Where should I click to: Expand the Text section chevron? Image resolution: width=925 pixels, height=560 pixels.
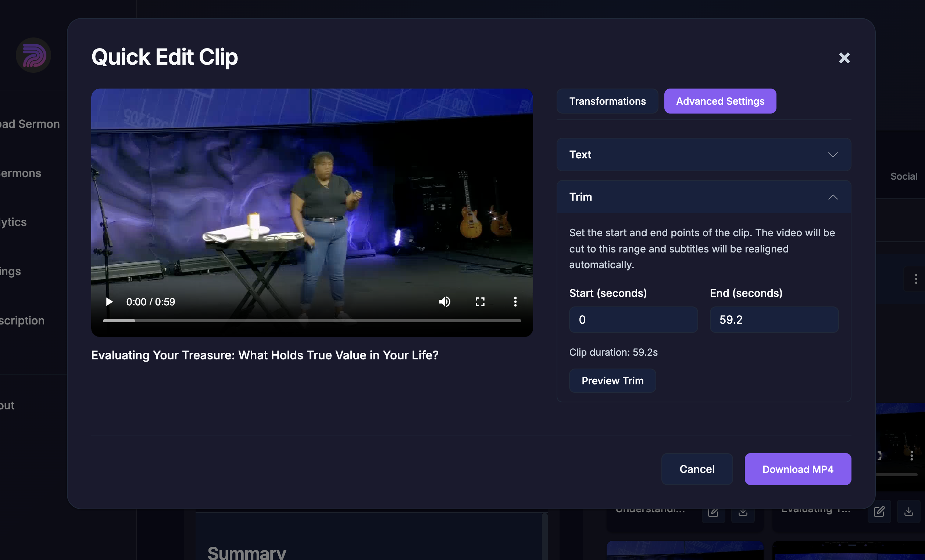833,155
